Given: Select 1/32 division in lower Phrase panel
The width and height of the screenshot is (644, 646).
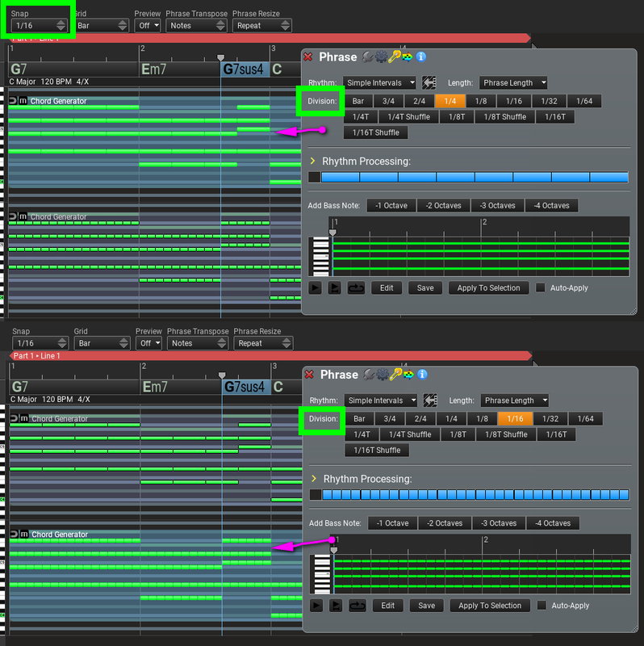Looking at the screenshot, I should pos(550,418).
